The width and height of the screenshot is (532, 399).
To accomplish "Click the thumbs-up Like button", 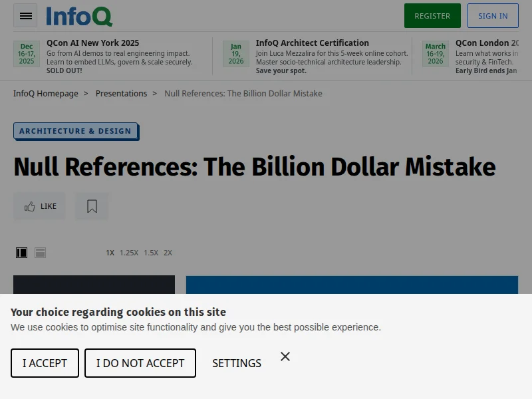I will (40, 206).
